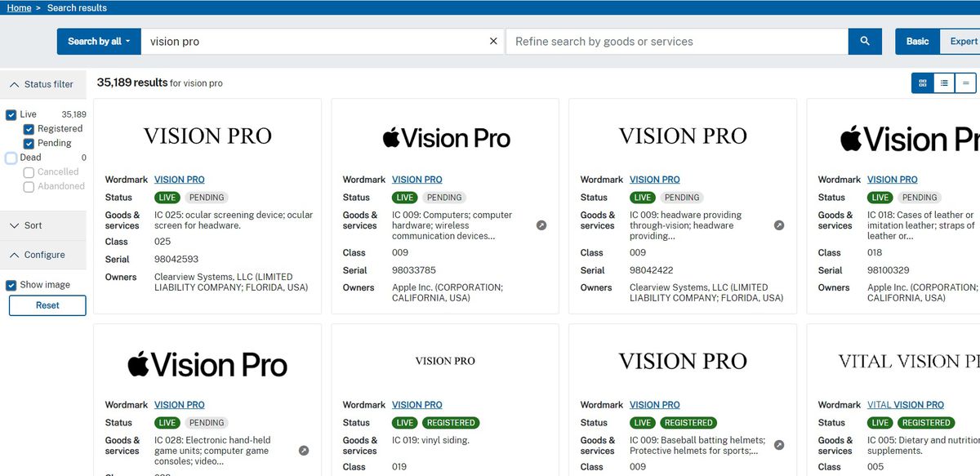Collapse the Status filter section
Image resolution: width=980 pixels, height=476 pixels.
click(x=42, y=84)
